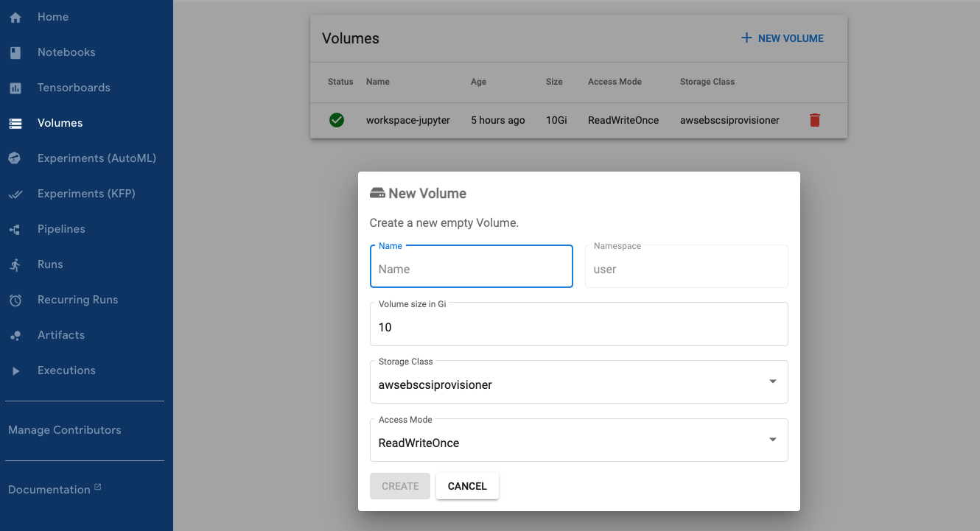Click the Artifacts dots icon
980x531 pixels.
(15, 335)
